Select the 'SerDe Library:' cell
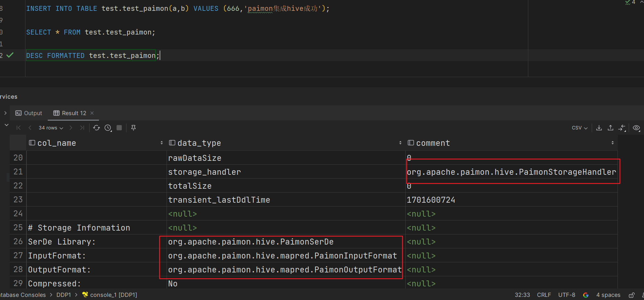Screen dimensions: 644x300 point(97,241)
